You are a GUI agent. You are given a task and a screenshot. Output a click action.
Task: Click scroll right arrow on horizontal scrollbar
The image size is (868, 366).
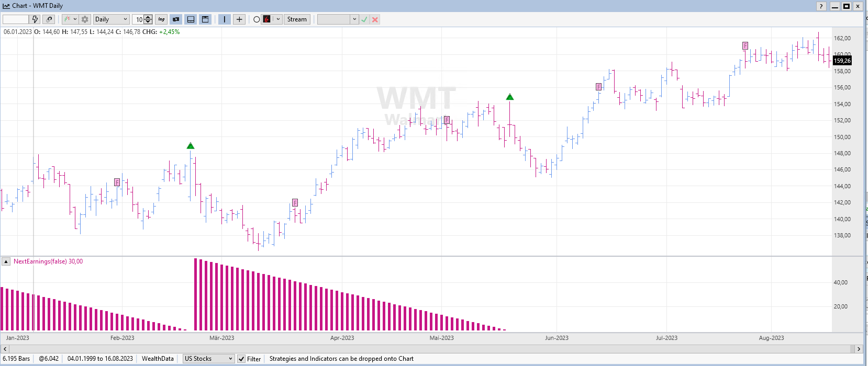click(859, 349)
